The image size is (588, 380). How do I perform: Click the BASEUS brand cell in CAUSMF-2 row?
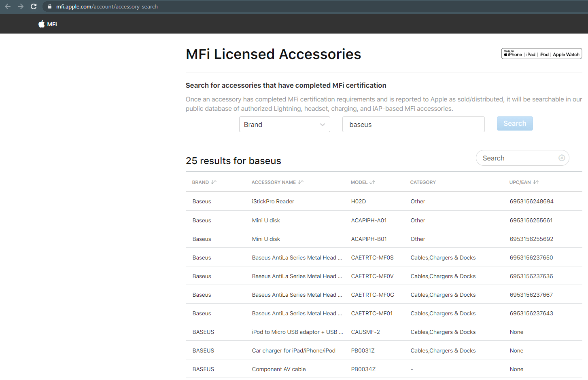pyautogui.click(x=203, y=332)
